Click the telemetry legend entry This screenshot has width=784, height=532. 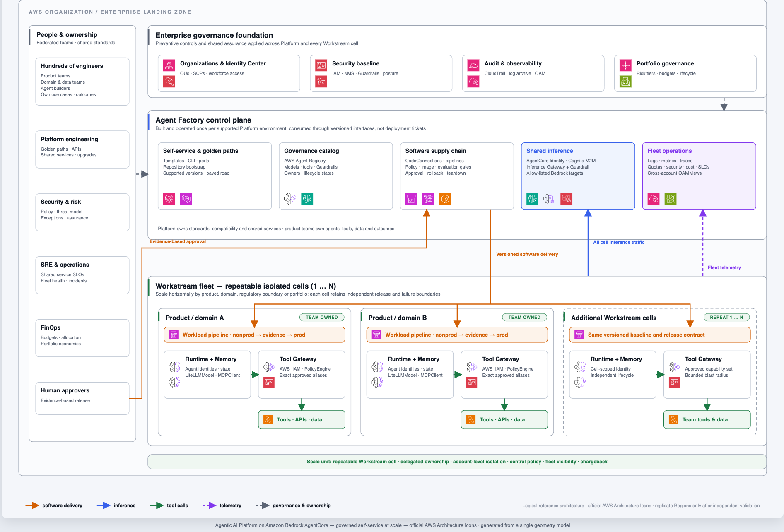point(222,506)
